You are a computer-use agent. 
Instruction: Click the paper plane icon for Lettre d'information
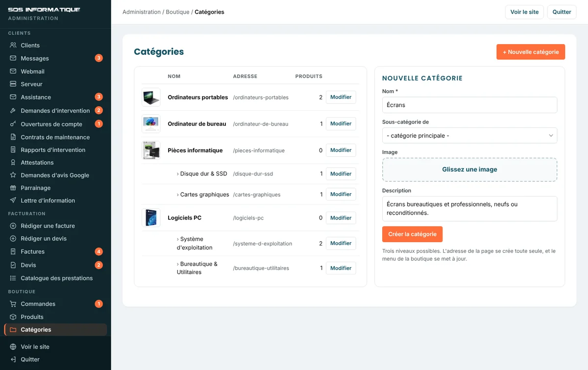coord(13,200)
